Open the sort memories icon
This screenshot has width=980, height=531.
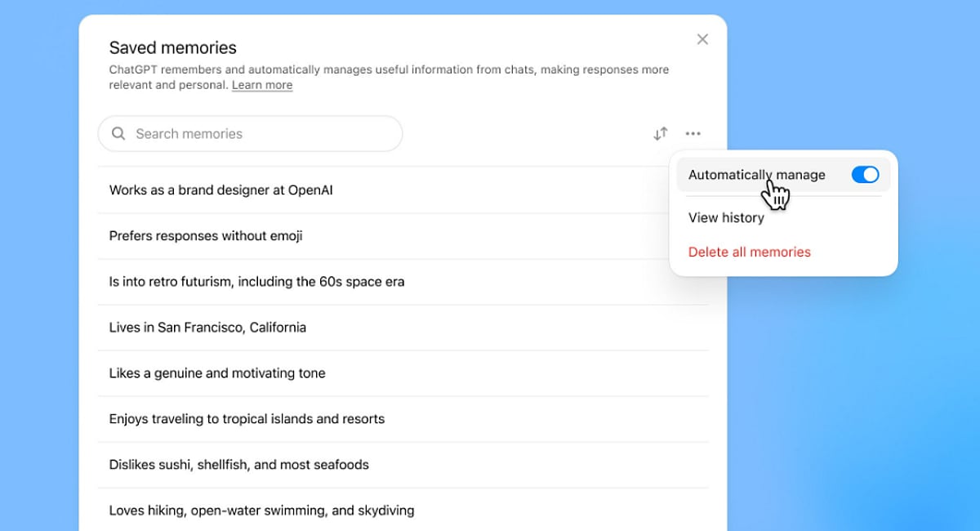[x=660, y=133]
